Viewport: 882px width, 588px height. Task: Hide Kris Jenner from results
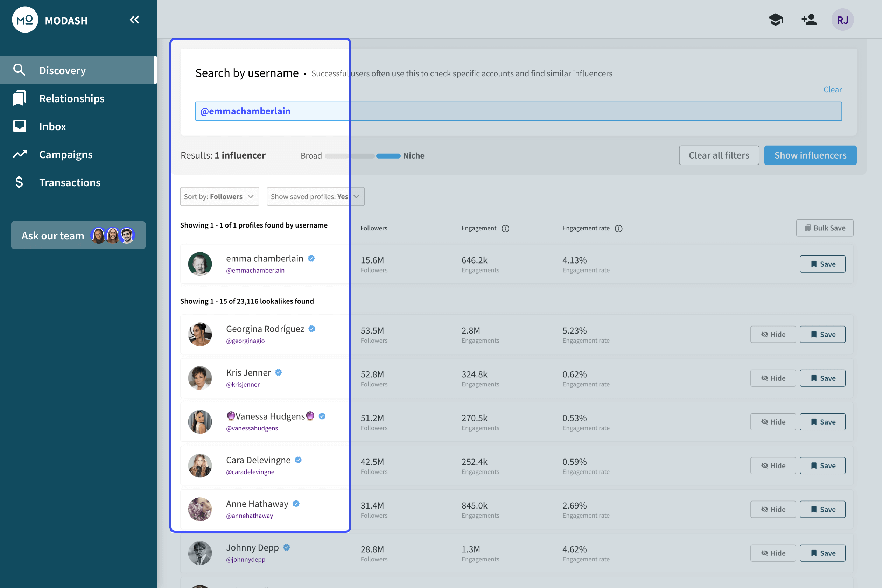click(773, 378)
